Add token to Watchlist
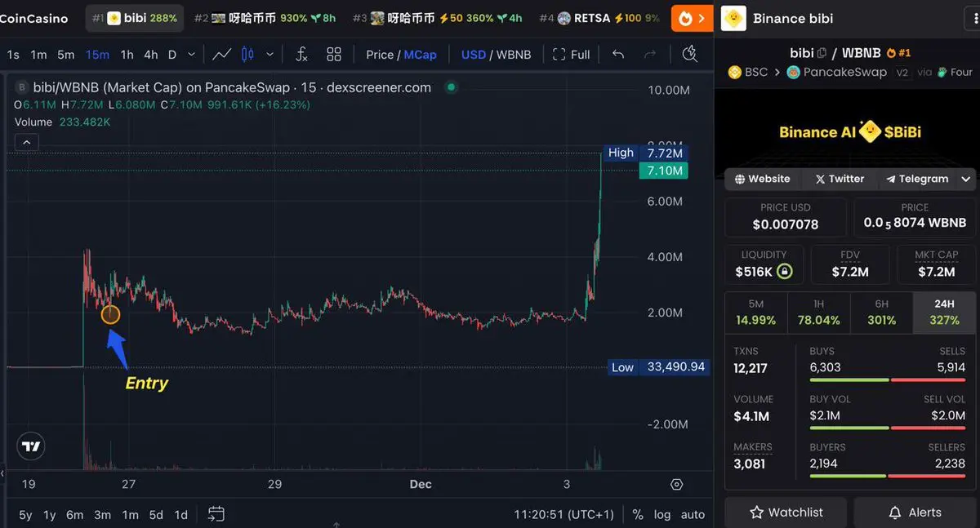The image size is (980, 528). (x=786, y=512)
